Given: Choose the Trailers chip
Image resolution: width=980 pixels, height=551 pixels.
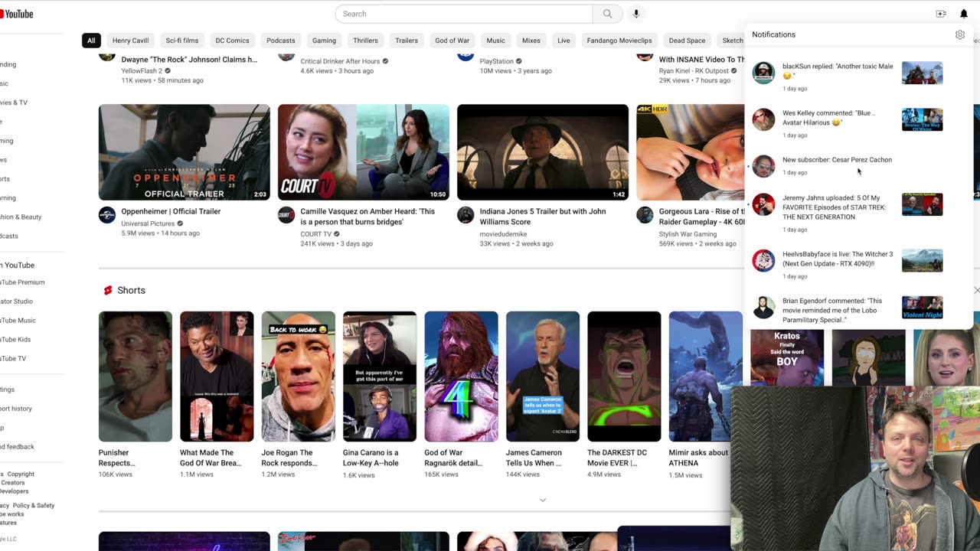Looking at the screenshot, I should pyautogui.click(x=407, y=41).
